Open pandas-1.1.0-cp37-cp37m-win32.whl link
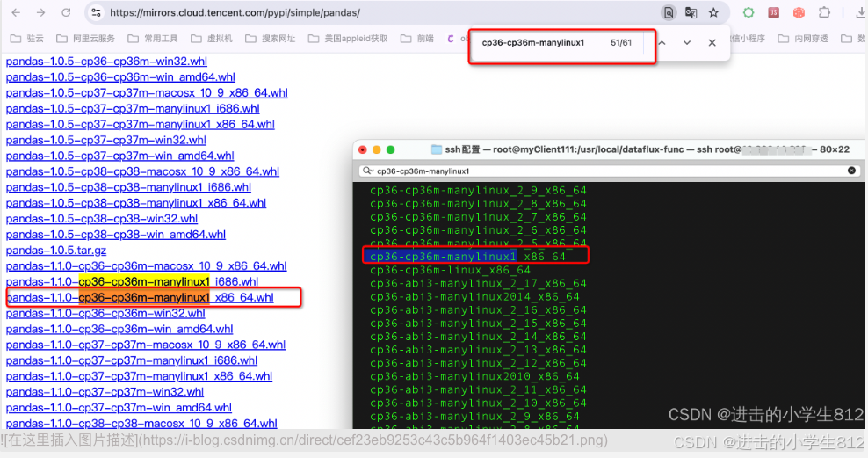Image resolution: width=868 pixels, height=458 pixels. tap(105, 392)
